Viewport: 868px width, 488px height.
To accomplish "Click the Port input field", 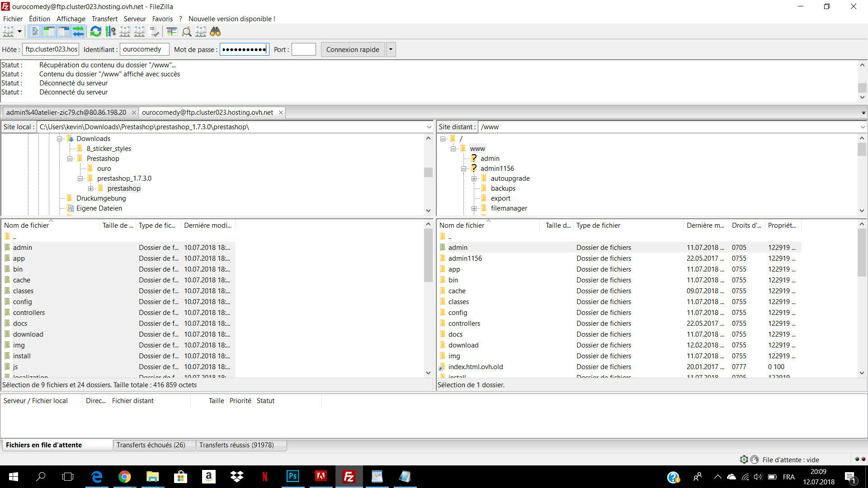I will [304, 50].
